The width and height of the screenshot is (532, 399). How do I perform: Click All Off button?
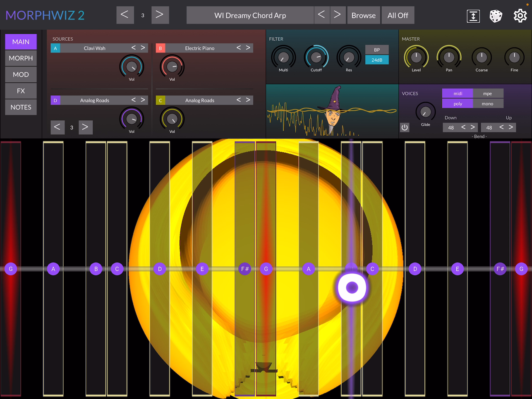point(398,15)
